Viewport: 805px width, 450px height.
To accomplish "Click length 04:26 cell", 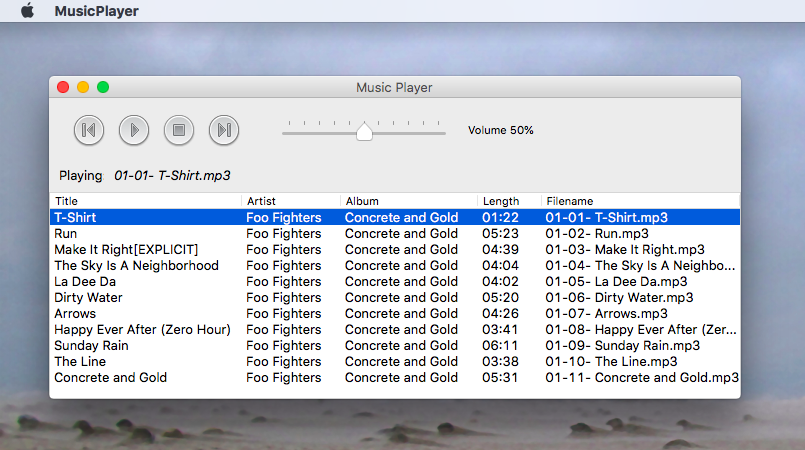I will pyautogui.click(x=501, y=313).
